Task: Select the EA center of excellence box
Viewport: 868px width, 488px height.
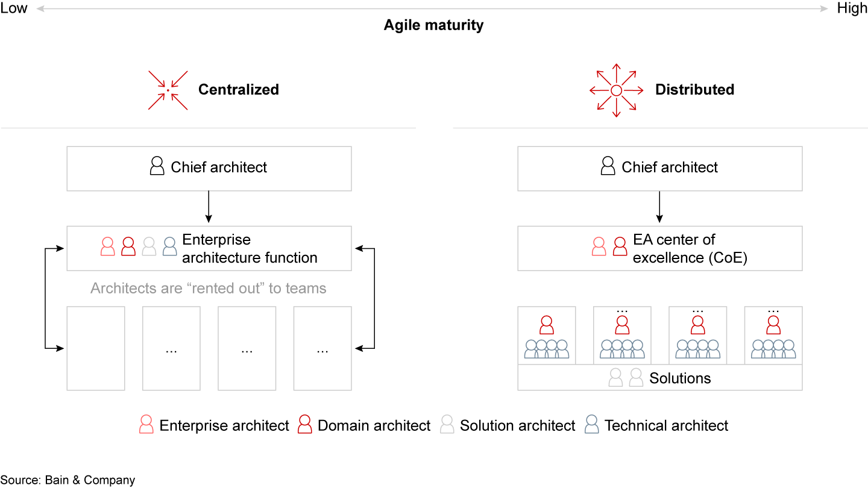Action: [659, 248]
